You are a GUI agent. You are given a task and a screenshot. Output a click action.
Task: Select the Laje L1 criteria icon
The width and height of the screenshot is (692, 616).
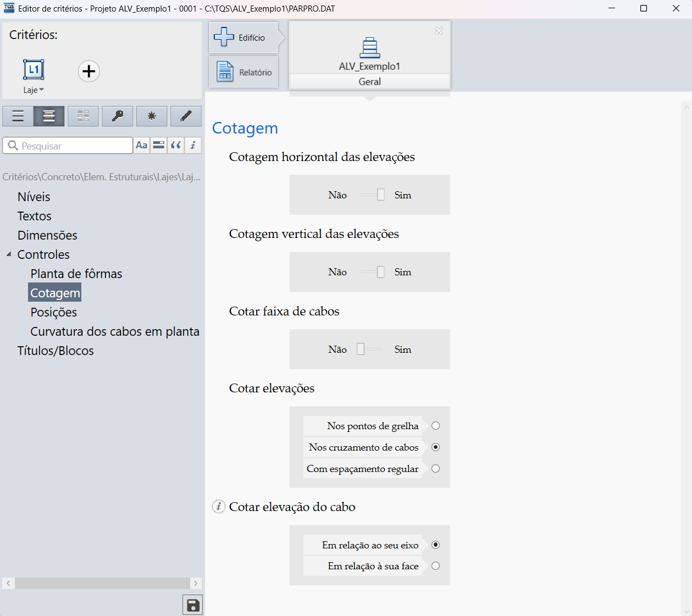click(34, 70)
